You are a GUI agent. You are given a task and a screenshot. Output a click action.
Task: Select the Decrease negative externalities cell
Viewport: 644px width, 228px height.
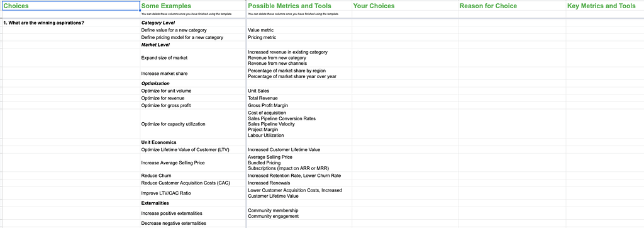[193, 223]
